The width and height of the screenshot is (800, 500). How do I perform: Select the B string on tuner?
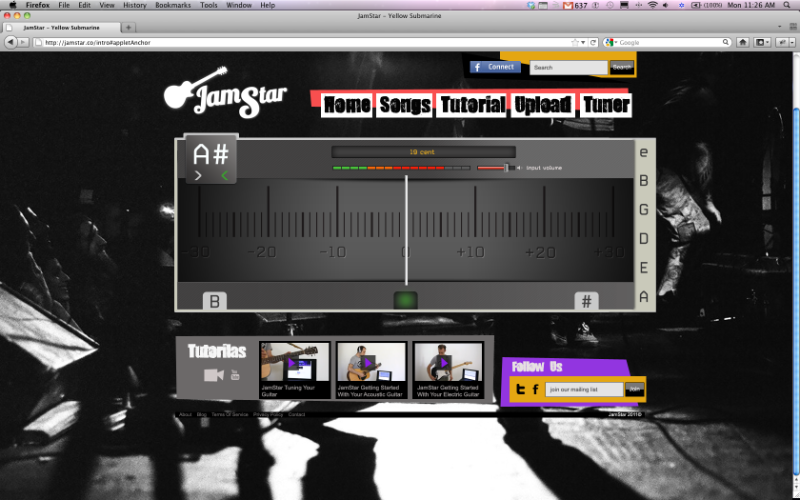[644, 181]
